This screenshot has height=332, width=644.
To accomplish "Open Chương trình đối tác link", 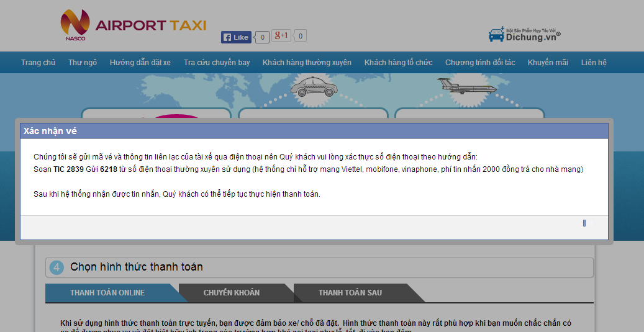I will (x=480, y=63).
